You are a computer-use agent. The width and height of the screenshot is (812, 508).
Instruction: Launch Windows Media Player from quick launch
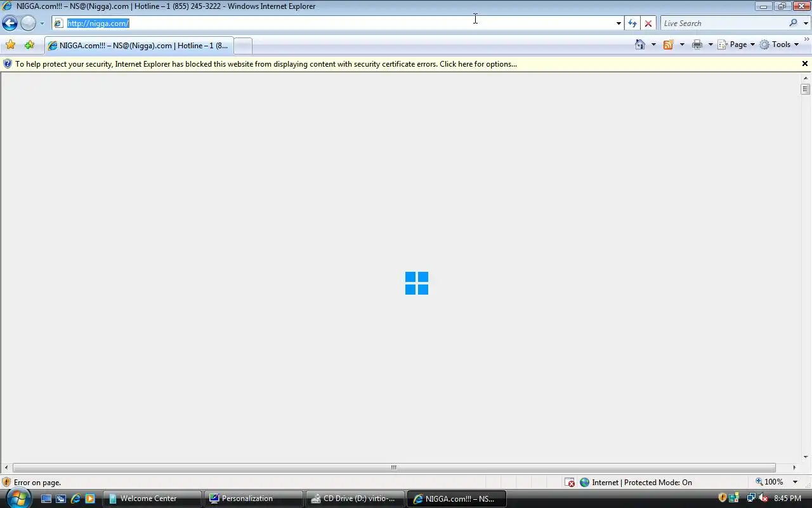(x=90, y=498)
